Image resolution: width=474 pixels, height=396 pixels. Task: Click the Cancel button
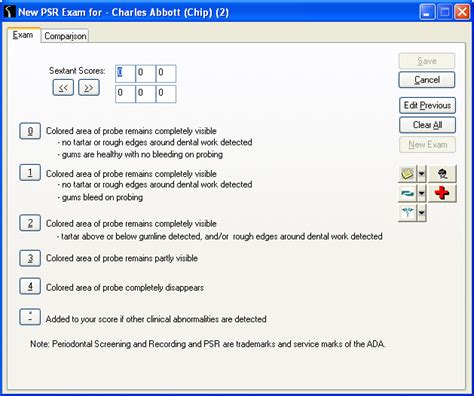tap(427, 80)
